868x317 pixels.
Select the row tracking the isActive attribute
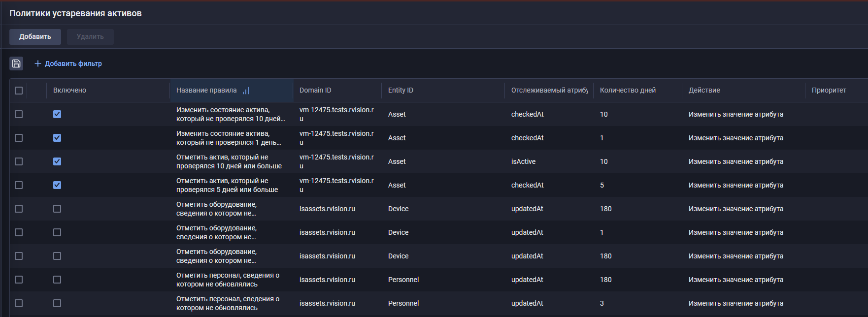click(x=19, y=161)
